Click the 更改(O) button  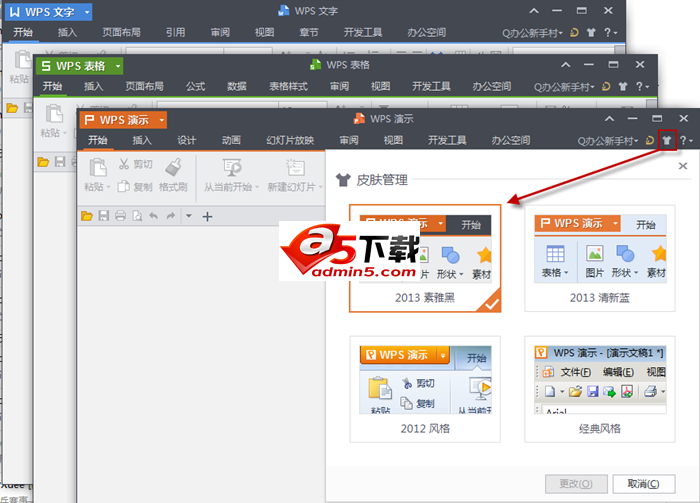tap(576, 484)
